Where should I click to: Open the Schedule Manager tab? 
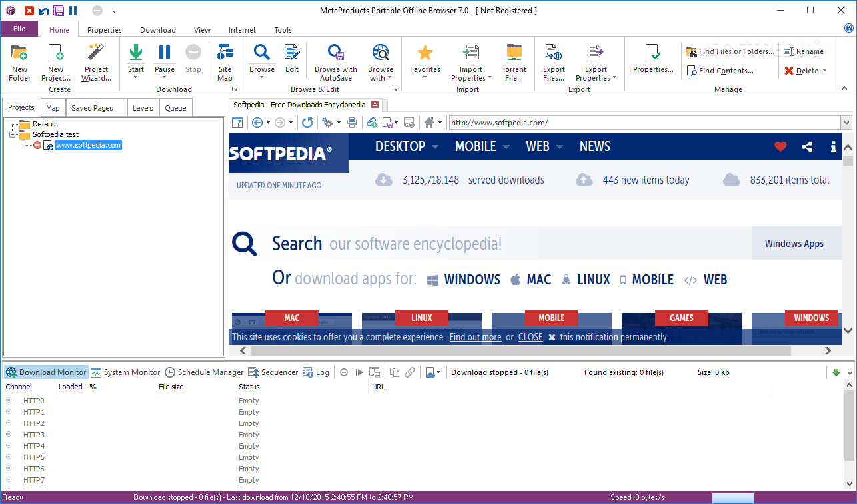204,372
